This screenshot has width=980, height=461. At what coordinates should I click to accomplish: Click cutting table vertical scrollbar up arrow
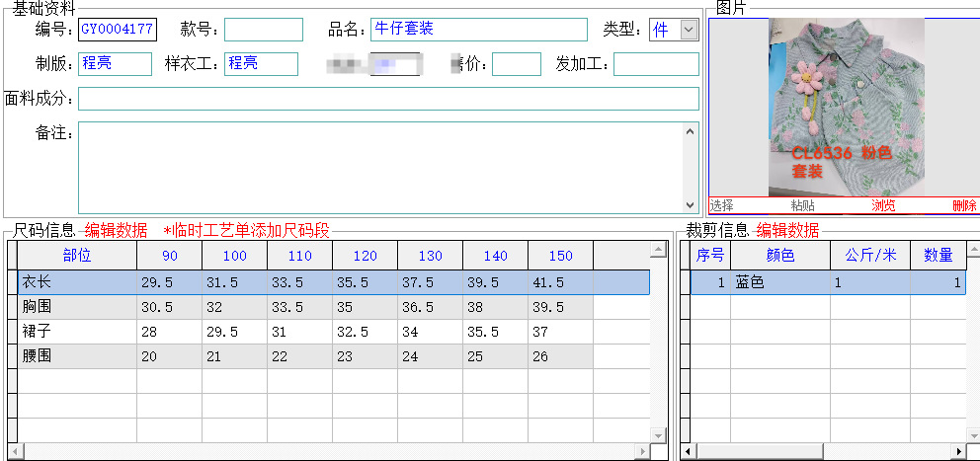(x=974, y=250)
